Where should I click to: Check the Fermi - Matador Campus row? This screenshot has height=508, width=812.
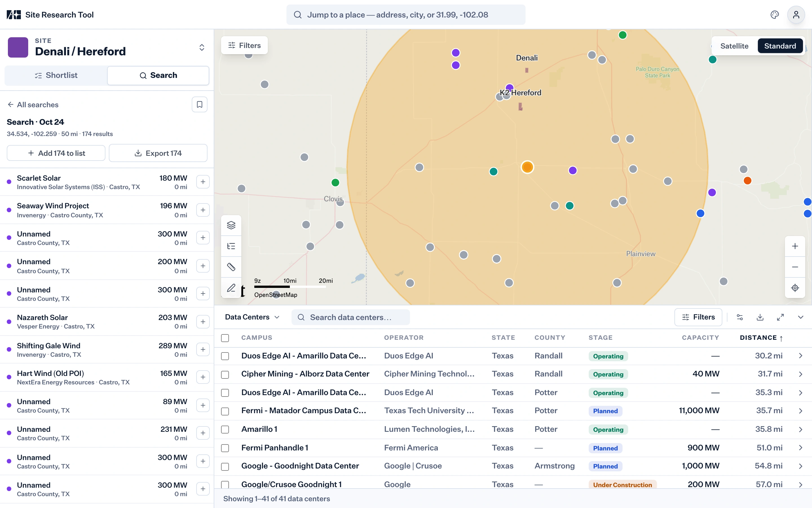pyautogui.click(x=225, y=411)
